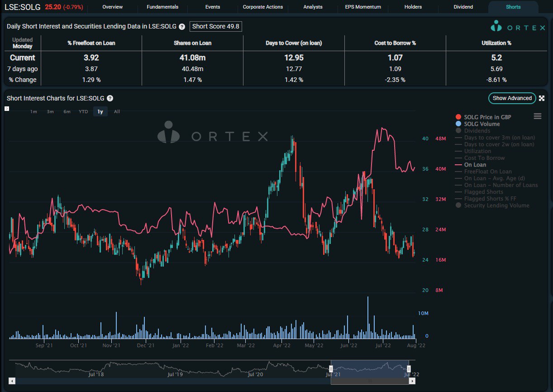The image size is (553, 392).
Task: Set chart range to 6m
Action: click(67, 111)
